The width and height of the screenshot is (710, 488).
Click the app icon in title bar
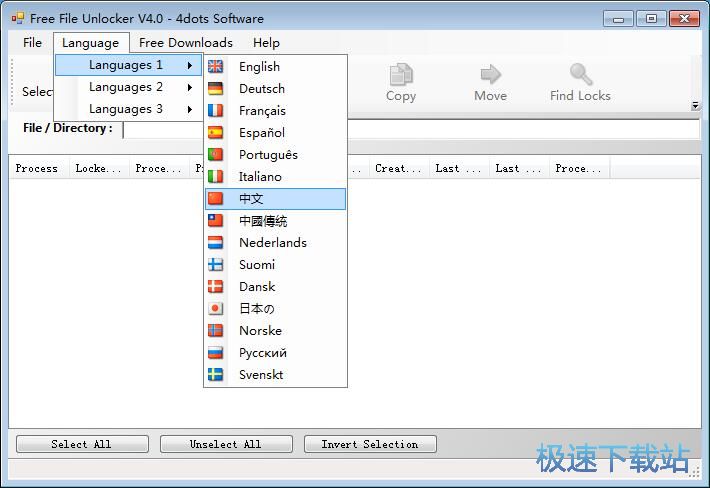click(18, 19)
